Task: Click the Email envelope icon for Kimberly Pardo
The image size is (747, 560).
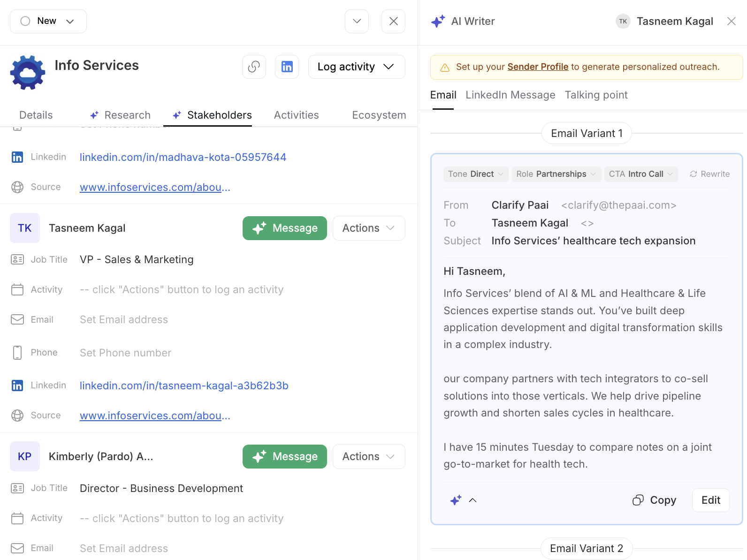Action: 17,548
